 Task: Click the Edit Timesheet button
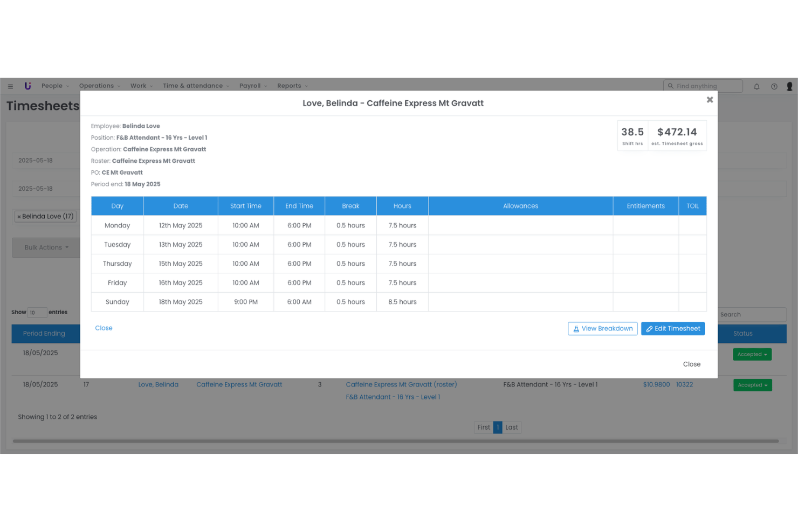[673, 329]
